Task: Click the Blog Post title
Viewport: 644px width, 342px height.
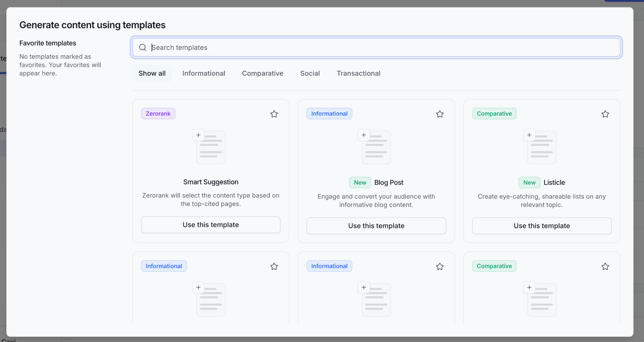Action: point(389,182)
